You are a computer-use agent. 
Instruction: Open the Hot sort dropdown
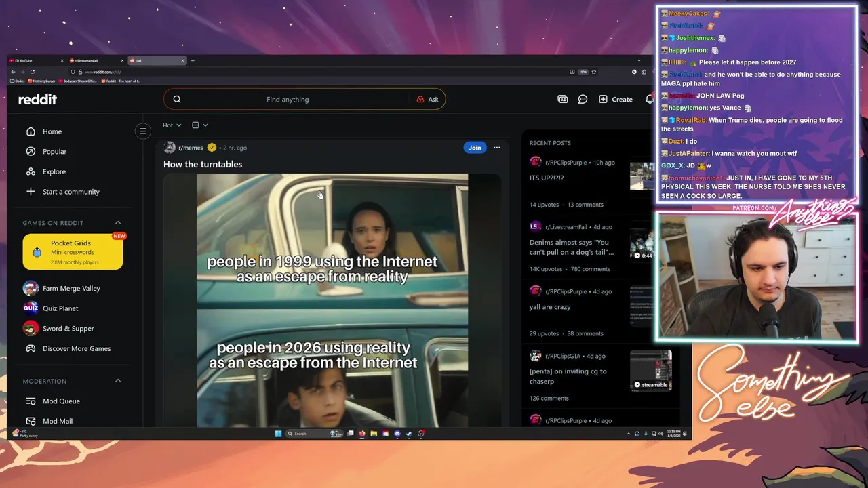tap(172, 125)
